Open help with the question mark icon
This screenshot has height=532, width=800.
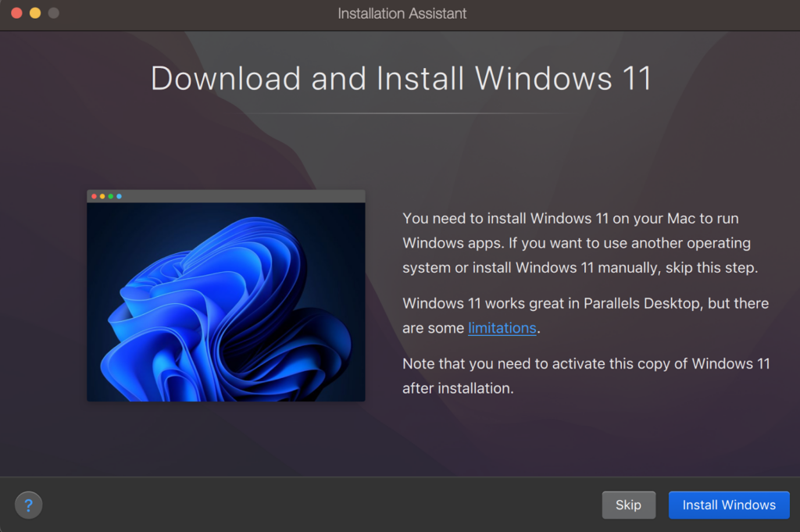(29, 505)
